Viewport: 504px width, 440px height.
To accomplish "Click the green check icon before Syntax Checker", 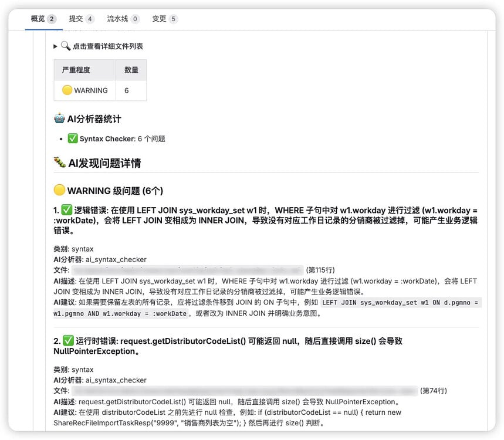I will [x=73, y=138].
